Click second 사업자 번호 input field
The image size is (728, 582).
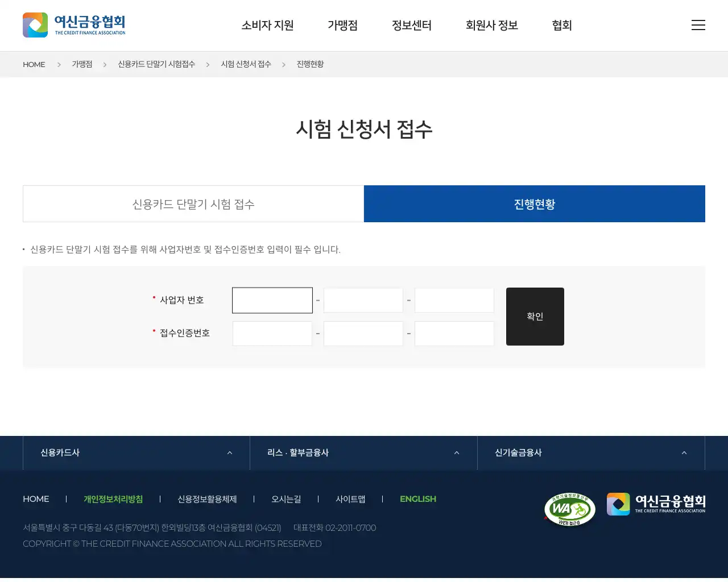tap(363, 300)
